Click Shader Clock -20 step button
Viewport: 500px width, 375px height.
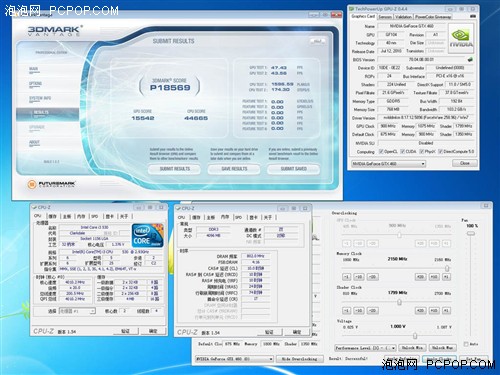372,311
